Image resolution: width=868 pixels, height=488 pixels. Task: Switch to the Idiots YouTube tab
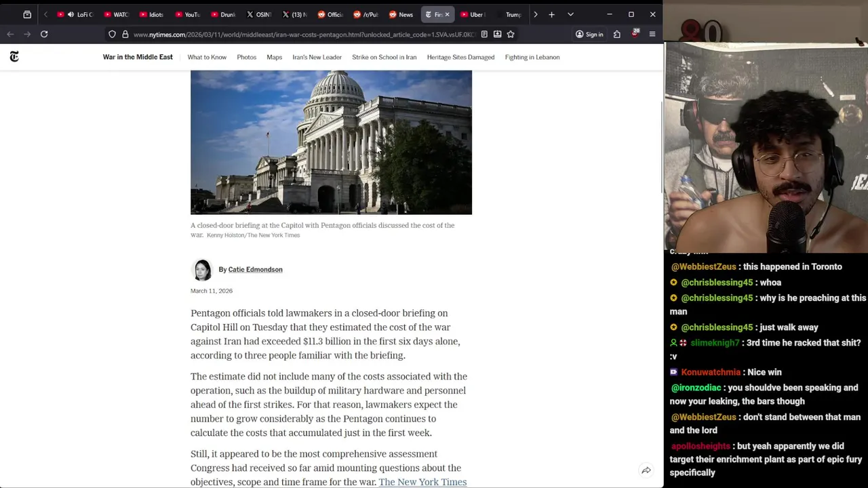point(151,14)
